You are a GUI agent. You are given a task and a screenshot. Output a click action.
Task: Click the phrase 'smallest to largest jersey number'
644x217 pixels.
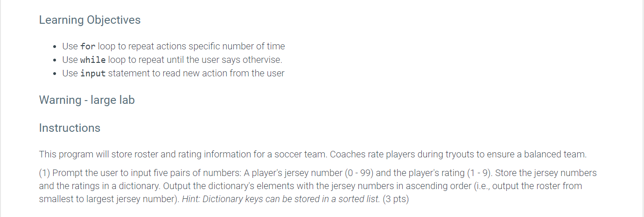click(107, 200)
